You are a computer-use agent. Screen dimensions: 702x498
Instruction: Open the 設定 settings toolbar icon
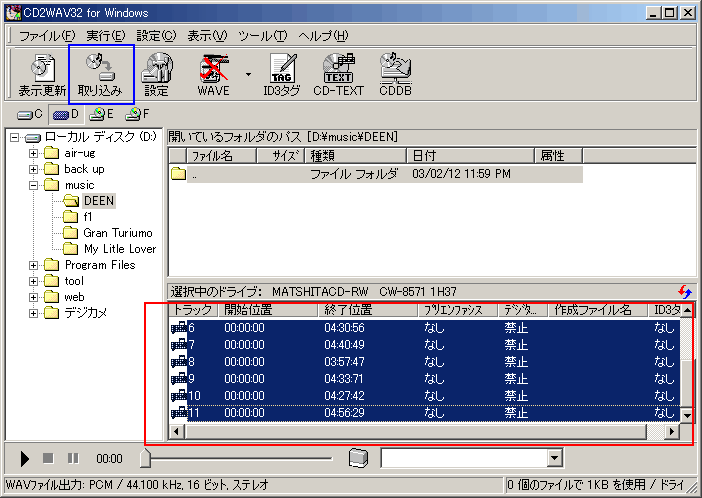[x=156, y=74]
